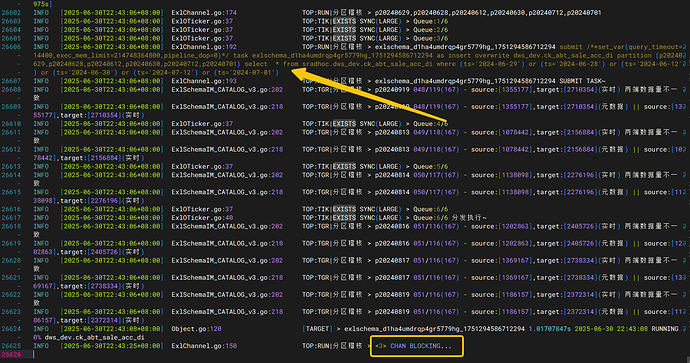This screenshot has width=690, height=363.
Task: Click the ExlChannel.go:192 source reference
Action: pyautogui.click(x=204, y=47)
